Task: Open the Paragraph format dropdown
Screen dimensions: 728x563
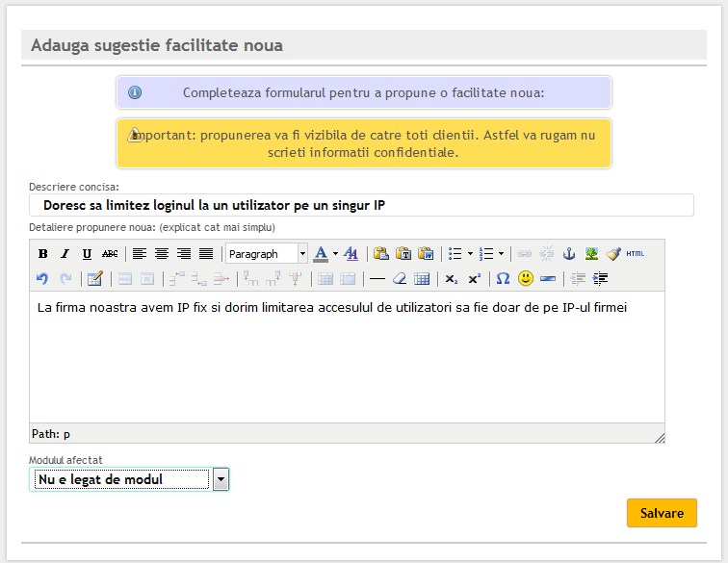Action: pyautogui.click(x=266, y=254)
